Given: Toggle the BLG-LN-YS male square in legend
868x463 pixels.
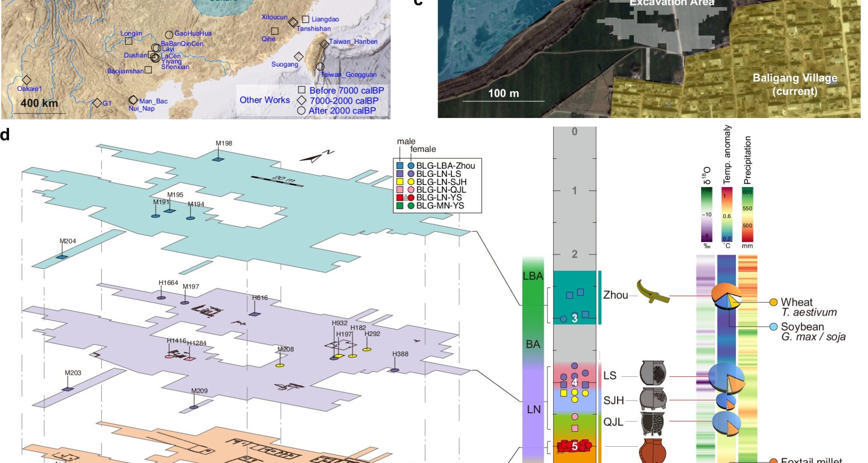Looking at the screenshot, I should tap(400, 198).
